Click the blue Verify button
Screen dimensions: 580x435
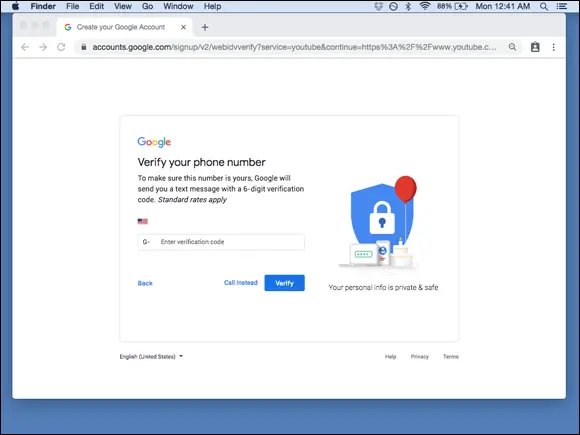(x=284, y=283)
